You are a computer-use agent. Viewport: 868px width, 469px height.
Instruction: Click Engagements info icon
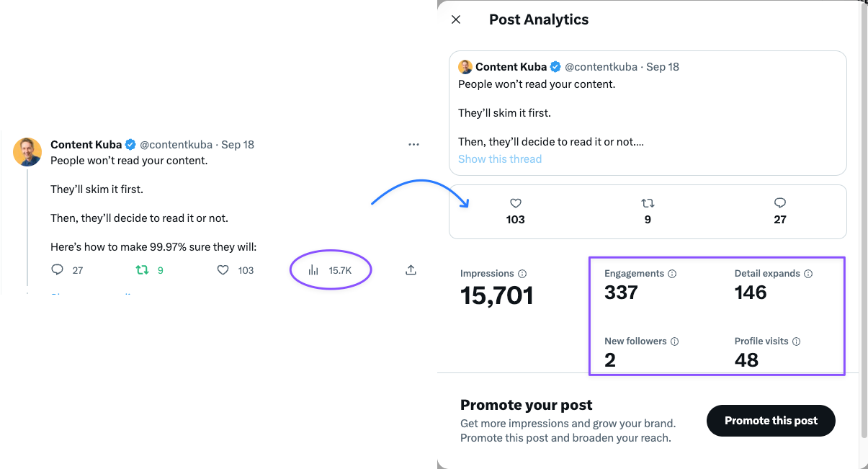[672, 274]
